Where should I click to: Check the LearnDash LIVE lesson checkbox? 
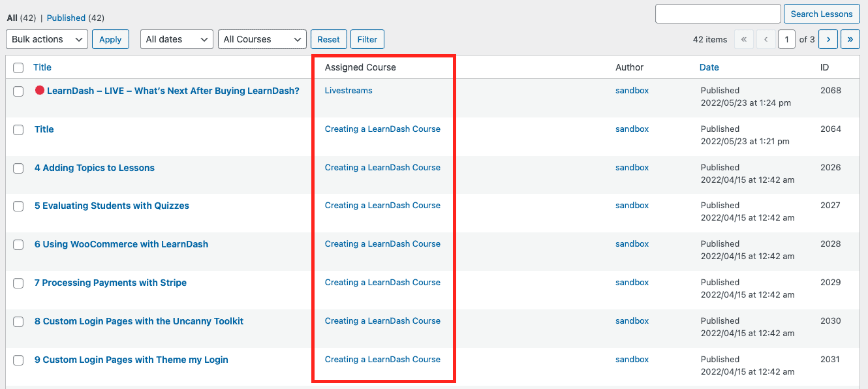[18, 91]
